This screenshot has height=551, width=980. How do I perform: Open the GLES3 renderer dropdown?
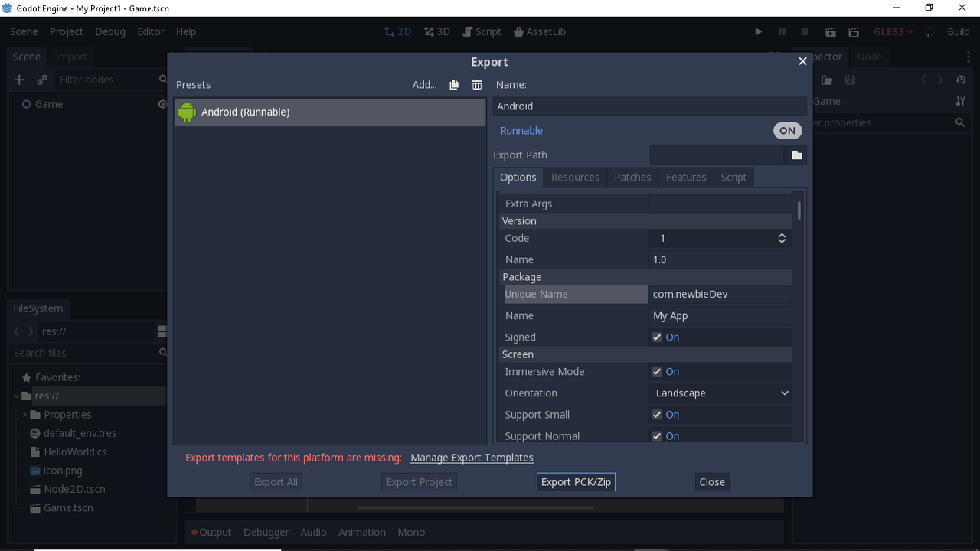click(893, 31)
